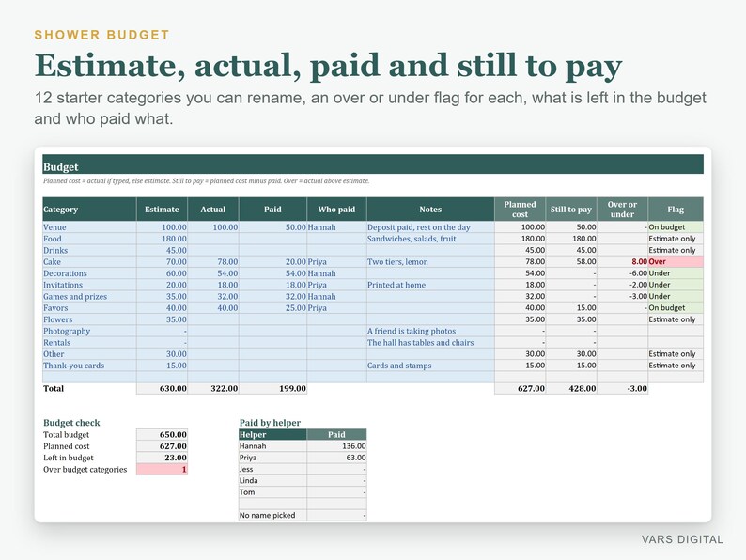Click the Total budget value 650.00
Image resolution: width=746 pixels, height=560 pixels.
162,434
